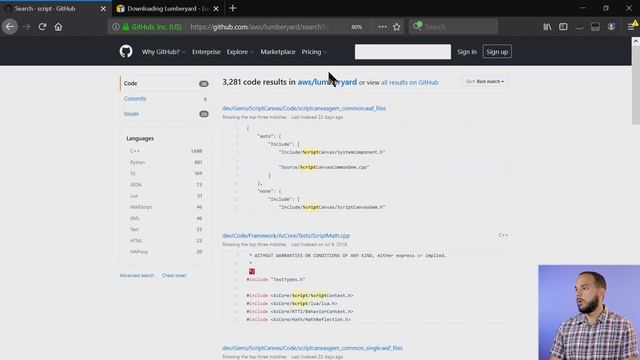Expand the Why GitHub? menu
The width and height of the screenshot is (640, 360).
point(163,52)
